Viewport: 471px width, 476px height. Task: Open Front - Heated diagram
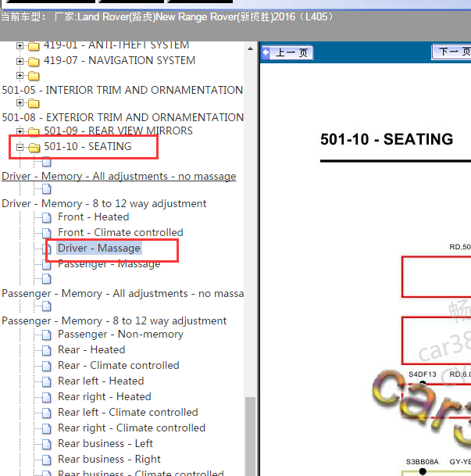pyautogui.click(x=94, y=217)
